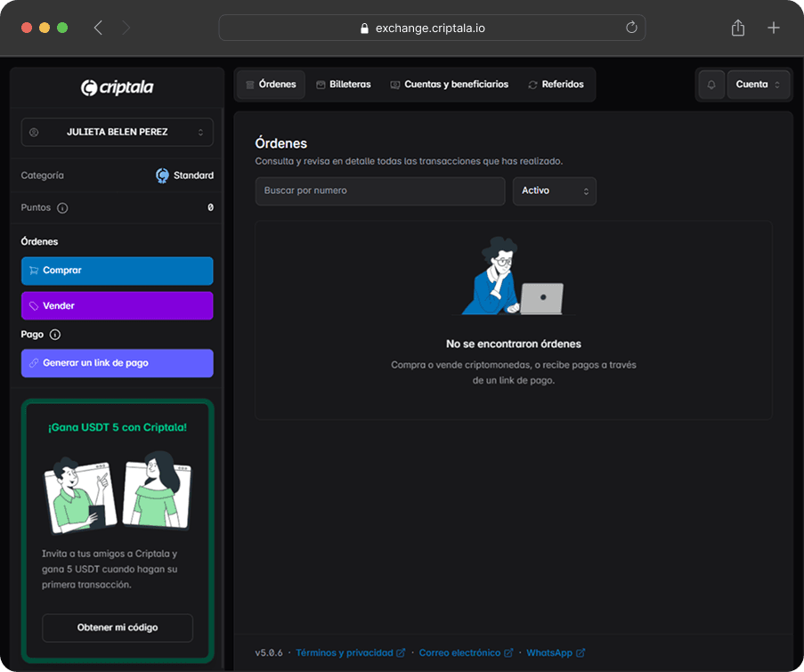Open notifications via the bell icon

pyautogui.click(x=710, y=84)
